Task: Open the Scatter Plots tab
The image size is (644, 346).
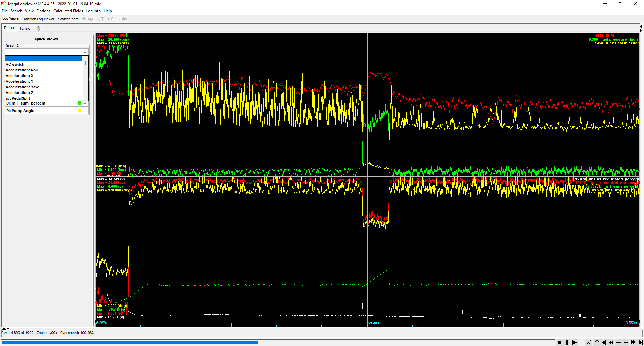Action: (68, 19)
